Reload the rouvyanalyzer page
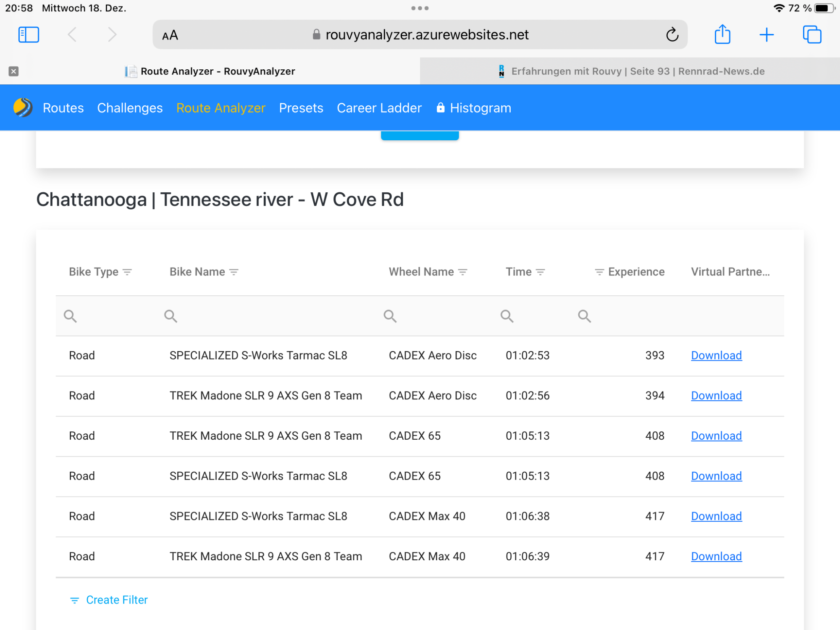The width and height of the screenshot is (840, 630). [672, 34]
